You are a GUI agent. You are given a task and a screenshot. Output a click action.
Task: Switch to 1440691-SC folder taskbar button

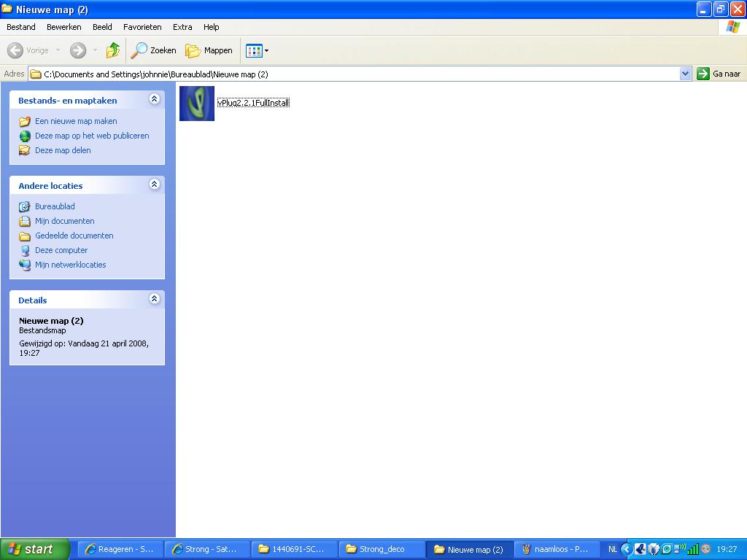tap(295, 549)
